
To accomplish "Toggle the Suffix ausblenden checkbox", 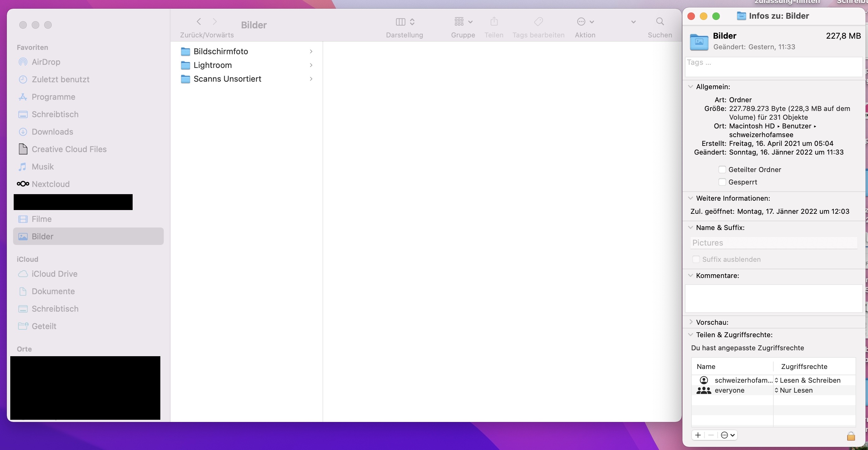I will [x=696, y=259].
